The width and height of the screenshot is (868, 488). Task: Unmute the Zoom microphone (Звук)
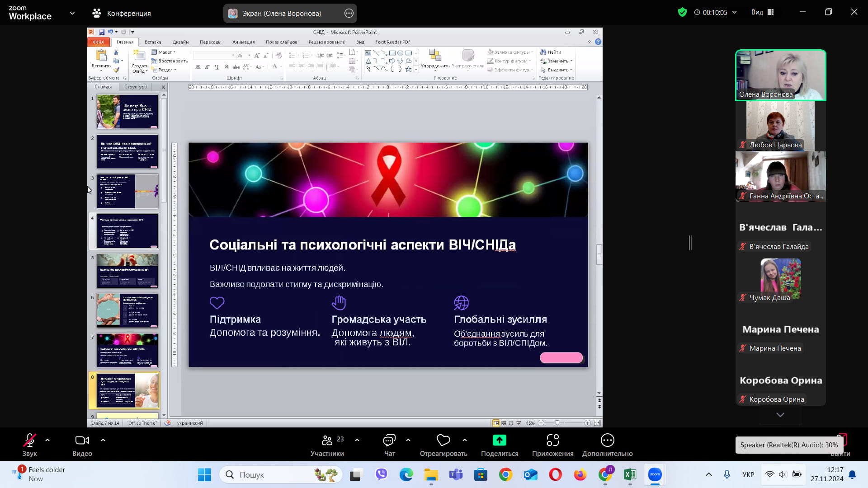(29, 441)
